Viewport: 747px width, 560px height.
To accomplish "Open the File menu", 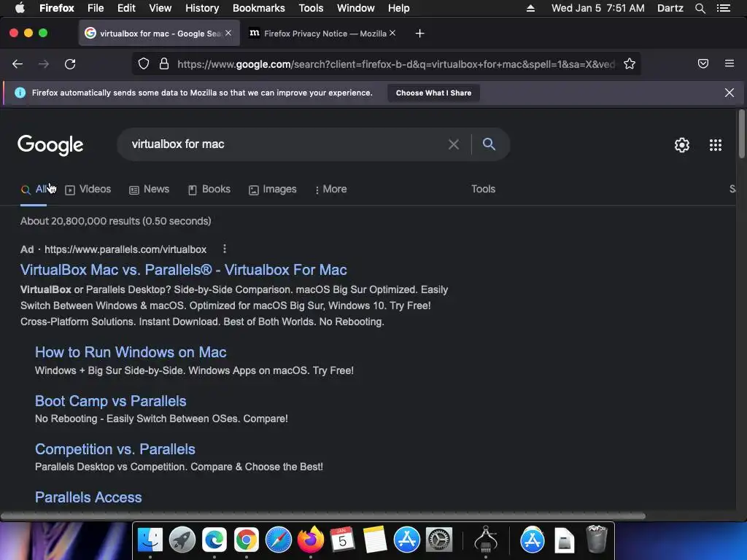I will (96, 8).
